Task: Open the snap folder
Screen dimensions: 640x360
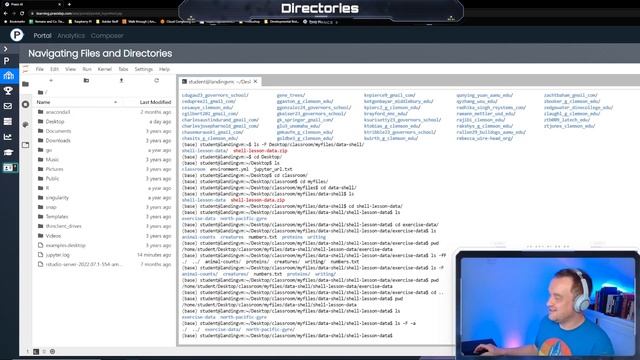Action: click(x=104, y=207)
